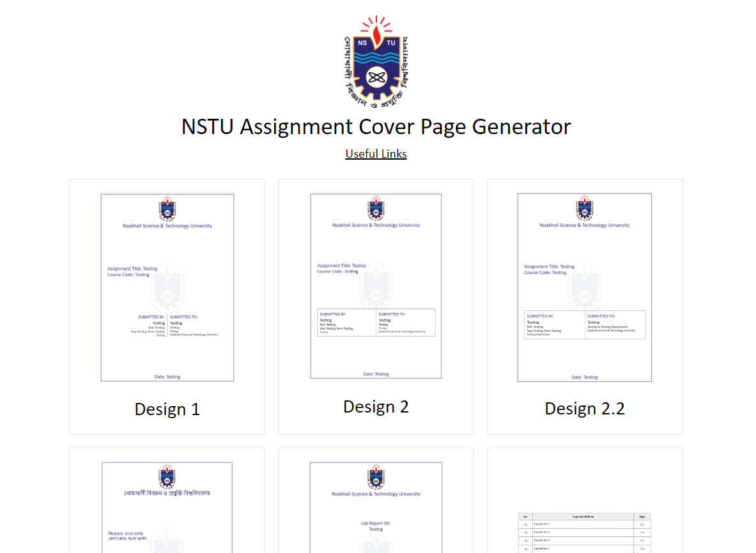The width and height of the screenshot is (756, 553).
Task: Select the Lab Report On cover preview
Action: coord(376,507)
